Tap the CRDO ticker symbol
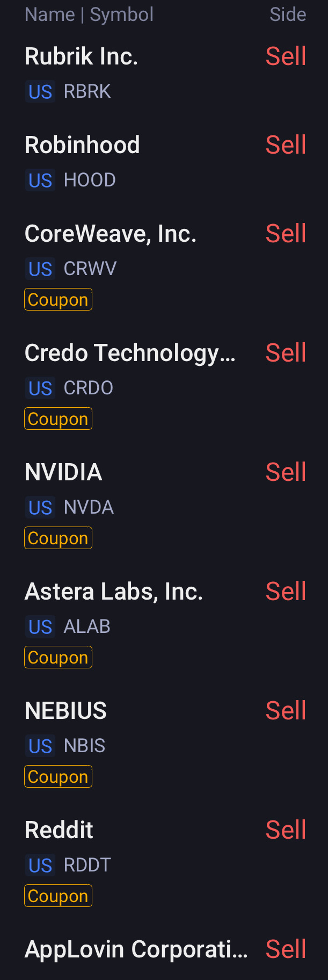The height and width of the screenshot is (980, 328). (x=88, y=388)
